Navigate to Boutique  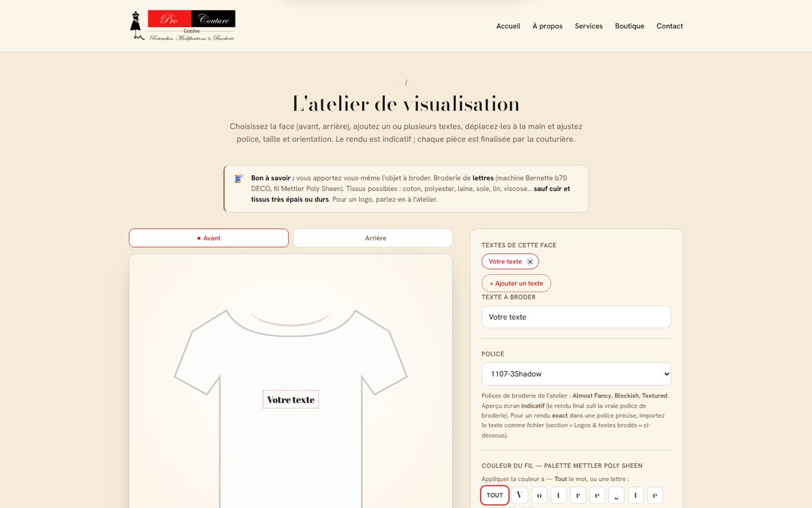pyautogui.click(x=629, y=26)
